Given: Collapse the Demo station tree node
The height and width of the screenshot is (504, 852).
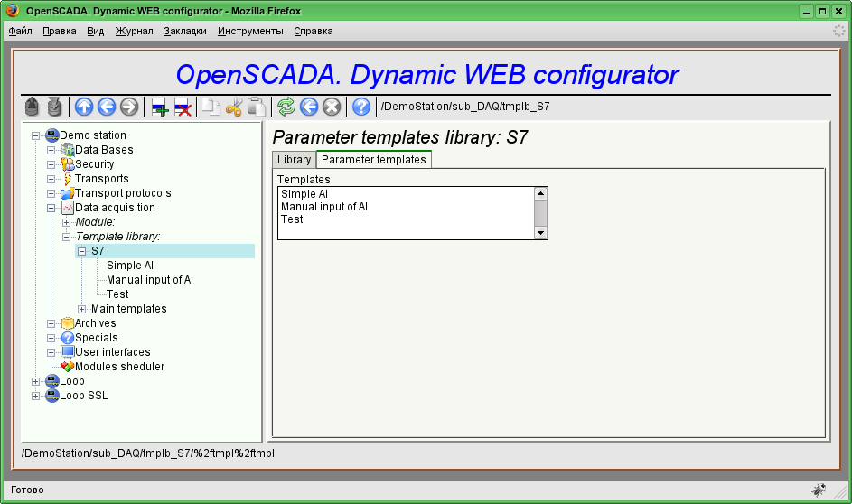Looking at the screenshot, I should [36, 135].
